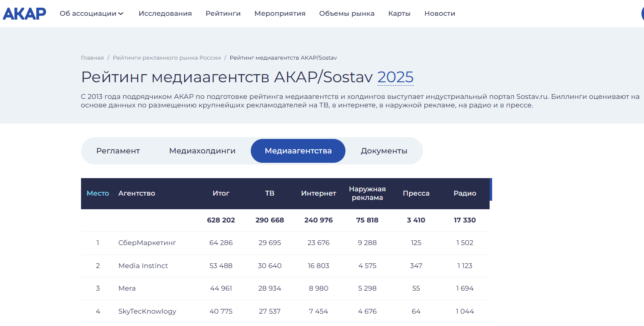Click total Пресса value 3 410

pos(416,220)
